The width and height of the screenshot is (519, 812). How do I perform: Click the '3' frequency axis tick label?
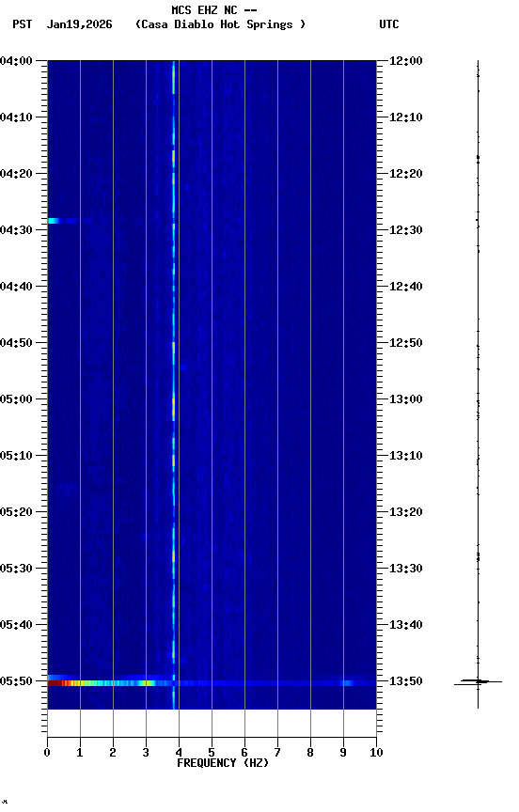point(146,753)
